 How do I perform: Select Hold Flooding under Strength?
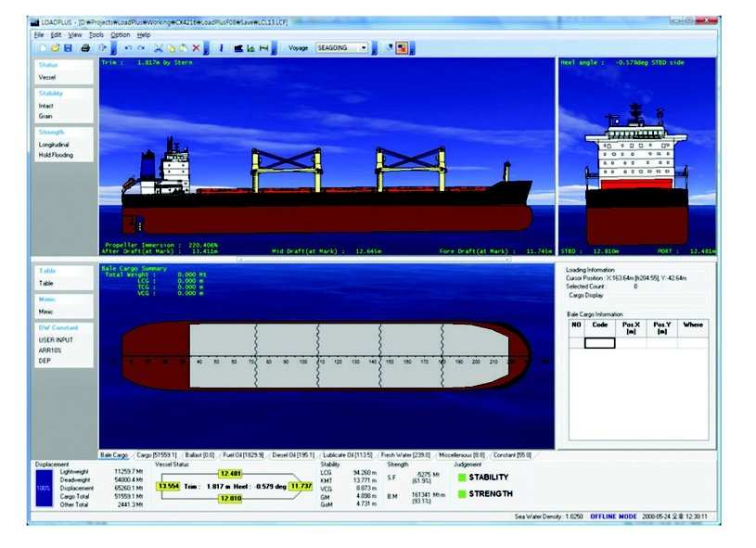(x=55, y=155)
